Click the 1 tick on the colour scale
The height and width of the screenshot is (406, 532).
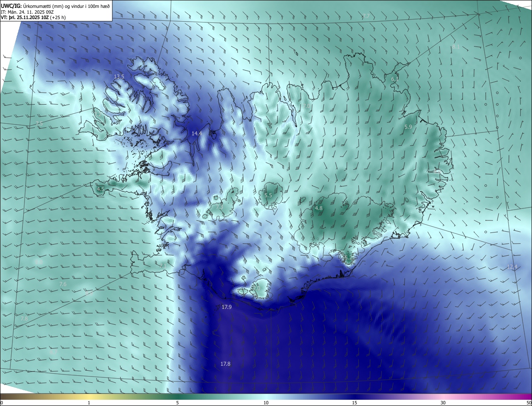89,403
